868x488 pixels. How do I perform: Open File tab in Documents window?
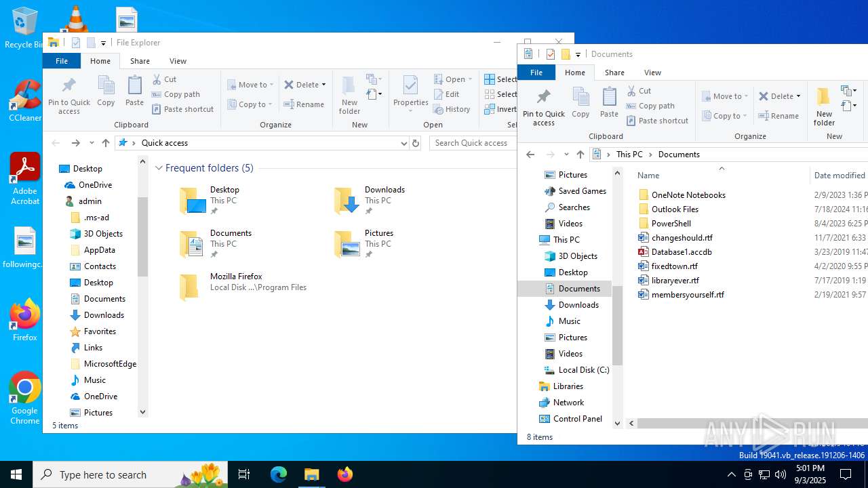[x=536, y=73]
